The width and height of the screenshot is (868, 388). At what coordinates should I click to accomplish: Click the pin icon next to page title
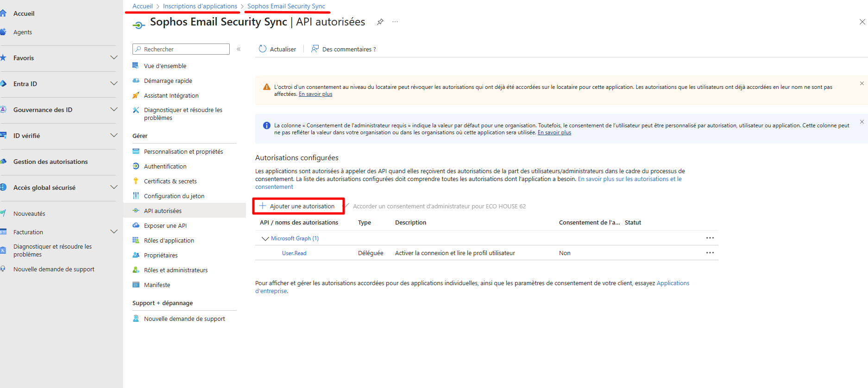click(380, 22)
